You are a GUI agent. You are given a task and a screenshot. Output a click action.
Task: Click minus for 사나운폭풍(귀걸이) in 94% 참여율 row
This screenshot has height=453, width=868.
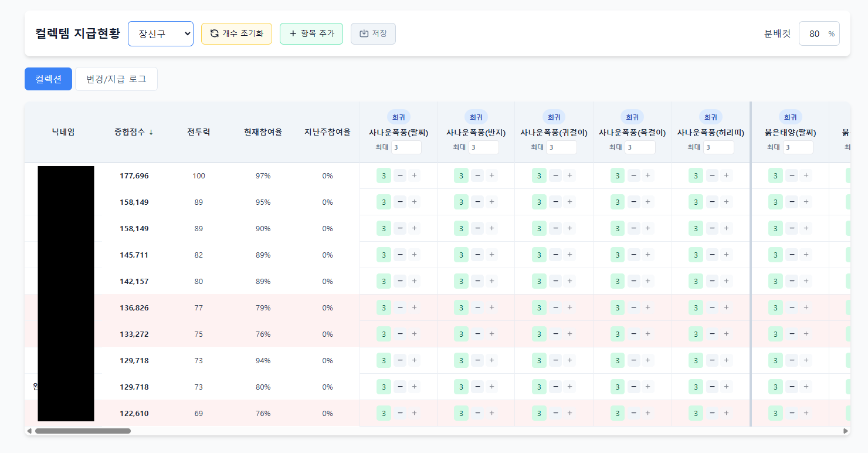555,360
